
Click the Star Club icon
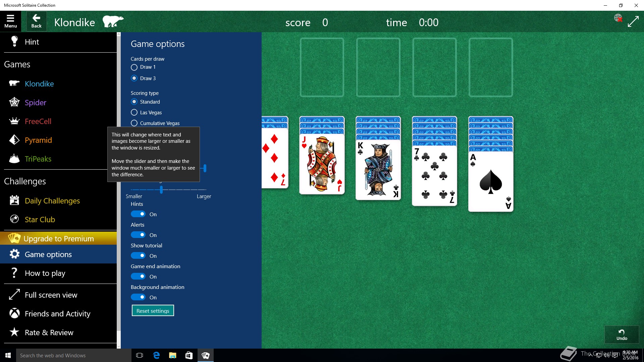[x=14, y=219]
